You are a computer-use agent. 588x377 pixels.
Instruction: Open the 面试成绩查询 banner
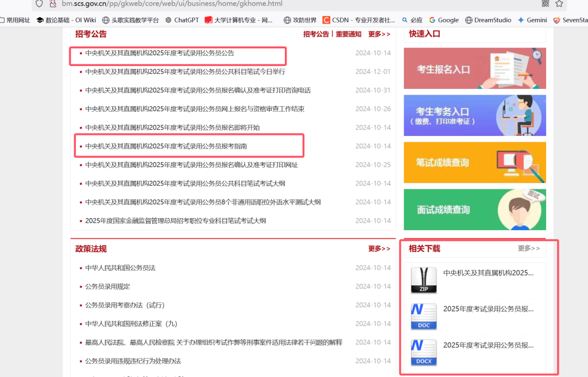(x=475, y=209)
